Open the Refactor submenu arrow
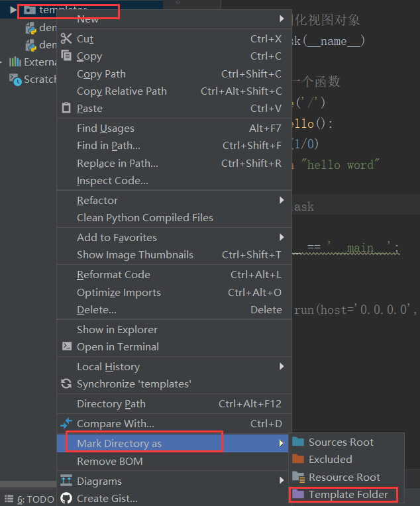The image size is (420, 506). click(282, 200)
